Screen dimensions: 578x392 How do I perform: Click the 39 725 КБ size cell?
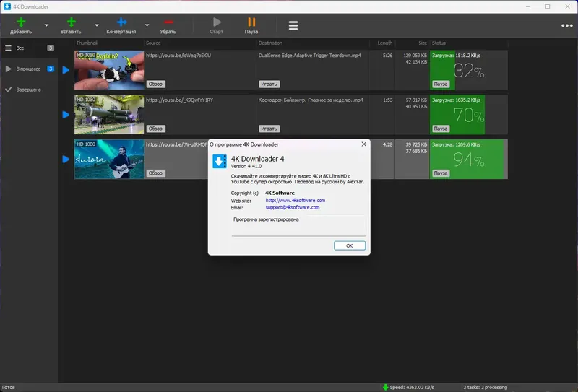416,144
